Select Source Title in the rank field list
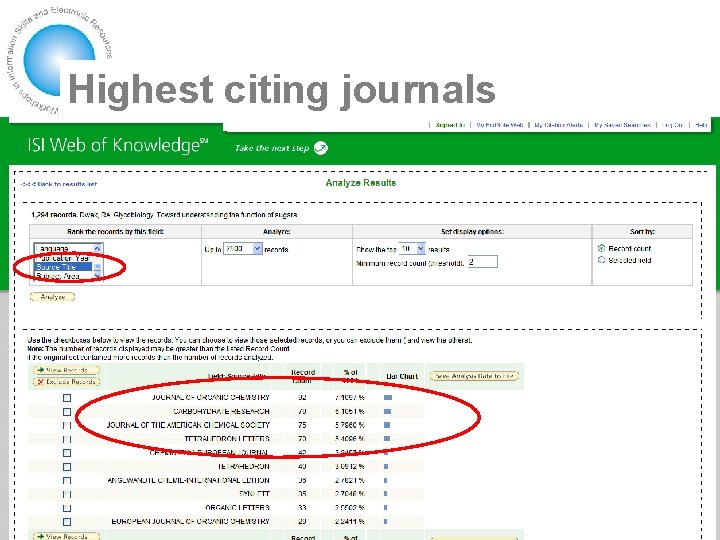 (x=64, y=267)
